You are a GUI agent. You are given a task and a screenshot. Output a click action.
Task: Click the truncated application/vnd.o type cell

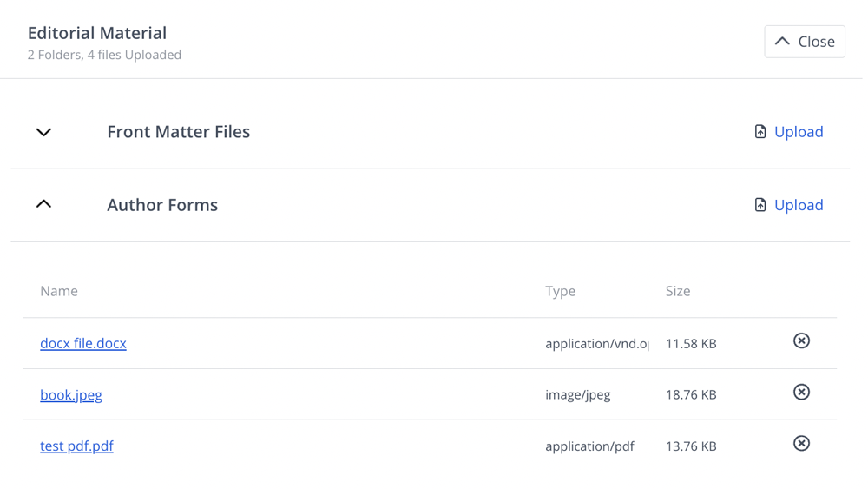tap(597, 344)
